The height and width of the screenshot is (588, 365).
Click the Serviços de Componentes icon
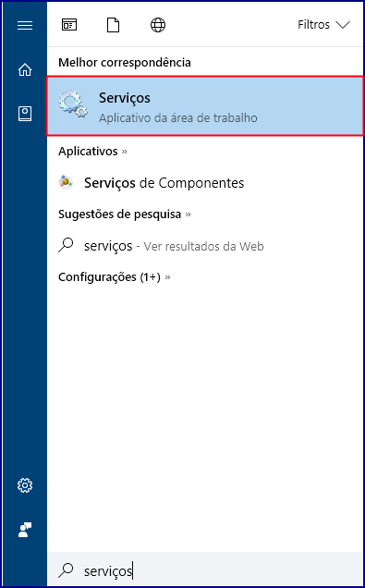click(66, 182)
